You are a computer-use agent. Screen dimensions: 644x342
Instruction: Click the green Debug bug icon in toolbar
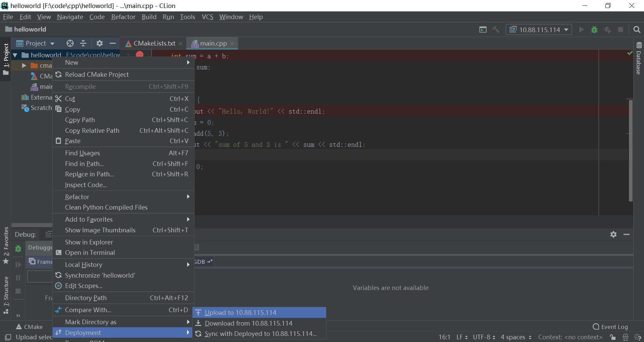(594, 30)
